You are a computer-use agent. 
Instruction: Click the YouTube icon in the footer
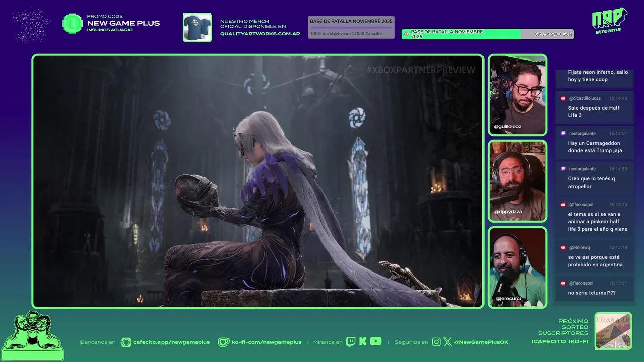(376, 341)
